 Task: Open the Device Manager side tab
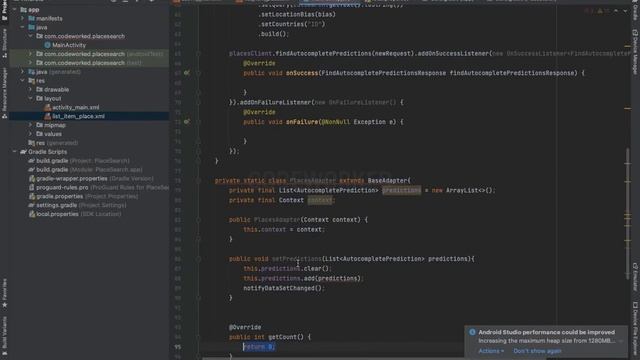point(635,52)
